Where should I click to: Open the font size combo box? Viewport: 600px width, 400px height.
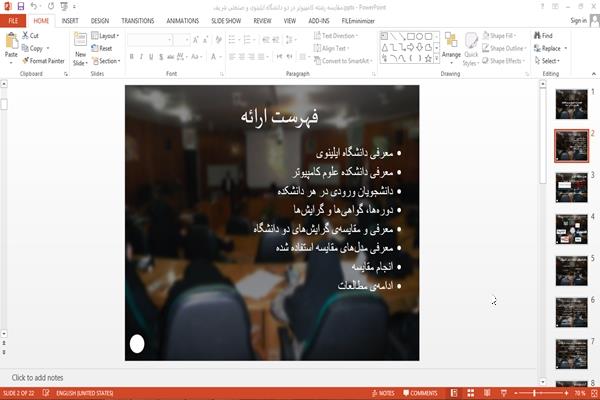point(181,39)
